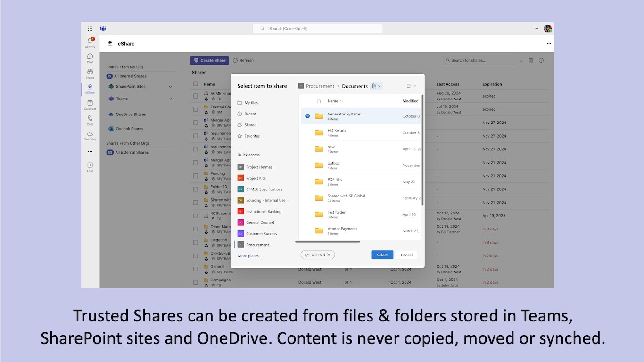Screen dimensions: 644x362
Task: Check the Campaigns share row checkbox
Action: point(195,282)
